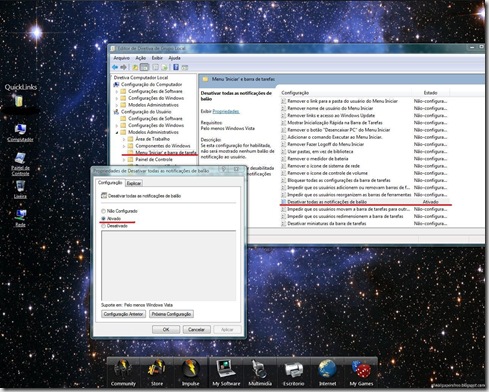Select 'Remover links e acesso ao Windows Update'
This screenshot has width=489, height=392.
click(365, 115)
